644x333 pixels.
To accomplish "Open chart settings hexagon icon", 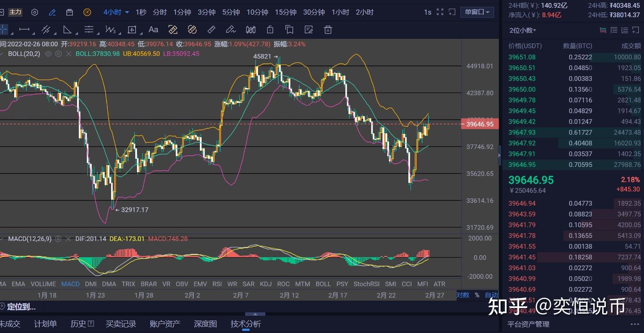I will (x=35, y=12).
